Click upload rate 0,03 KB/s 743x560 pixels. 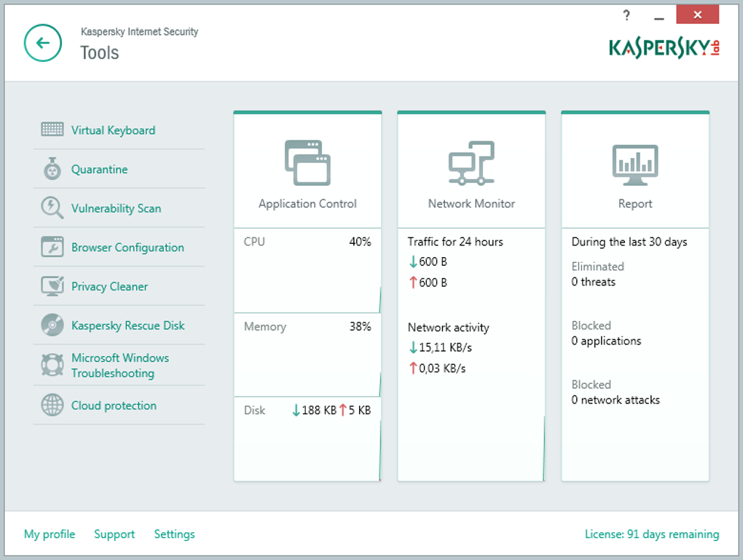point(437,368)
